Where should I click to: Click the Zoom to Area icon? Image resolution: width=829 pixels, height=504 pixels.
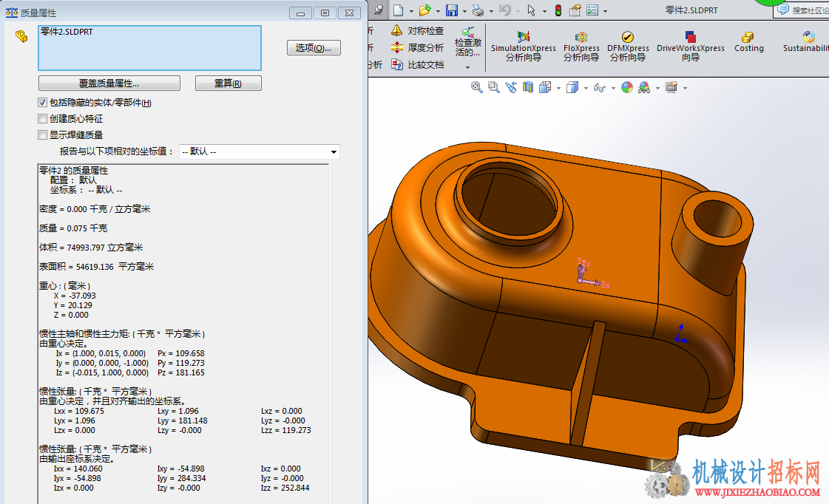point(494,87)
